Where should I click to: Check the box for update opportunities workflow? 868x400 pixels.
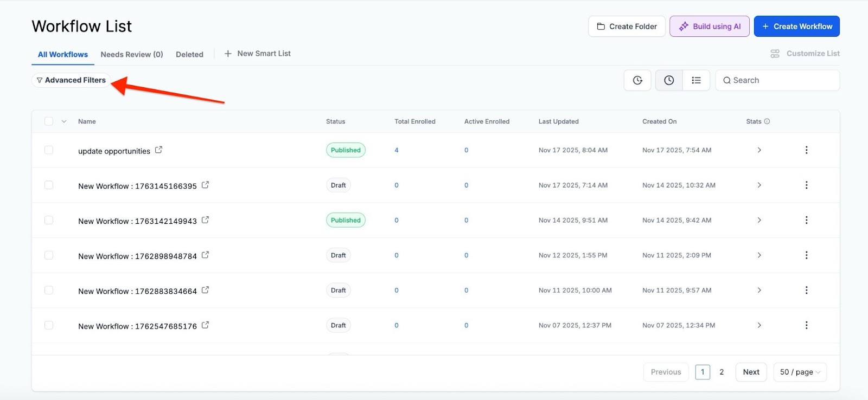pos(49,150)
